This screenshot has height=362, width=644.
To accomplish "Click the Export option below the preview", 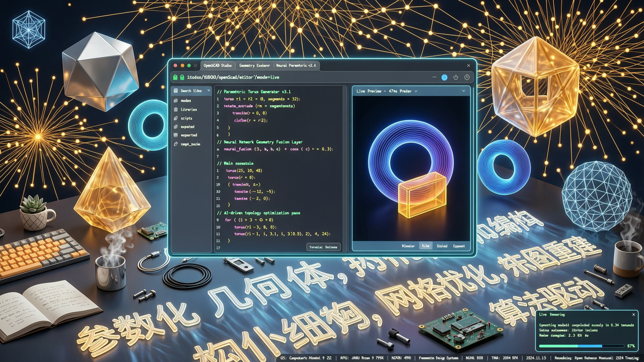I will click(458, 246).
